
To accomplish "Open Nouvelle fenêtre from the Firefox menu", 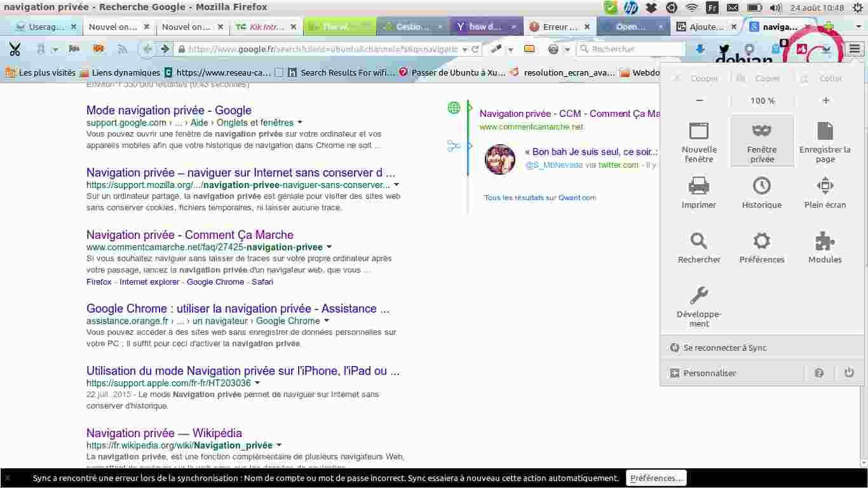I will 699,141.
